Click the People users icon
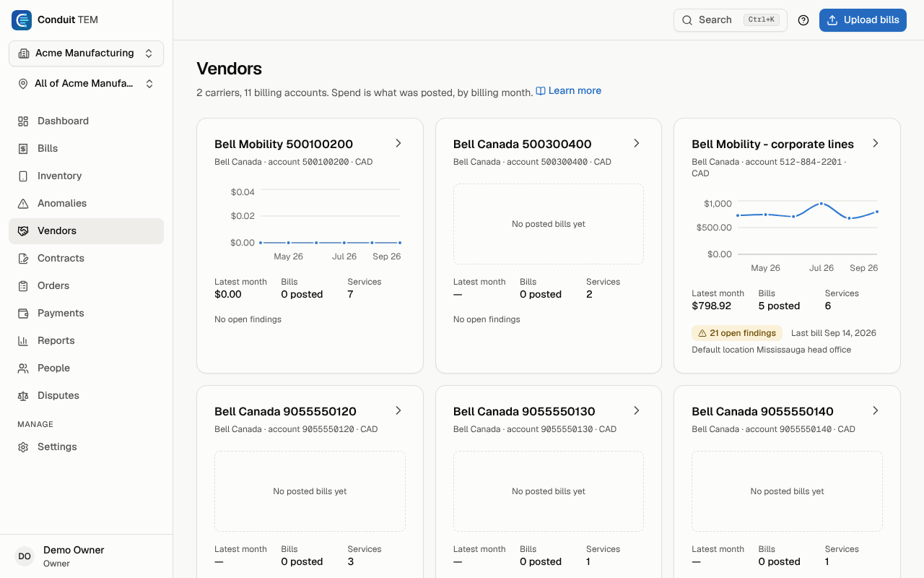The height and width of the screenshot is (578, 924). pos(23,368)
